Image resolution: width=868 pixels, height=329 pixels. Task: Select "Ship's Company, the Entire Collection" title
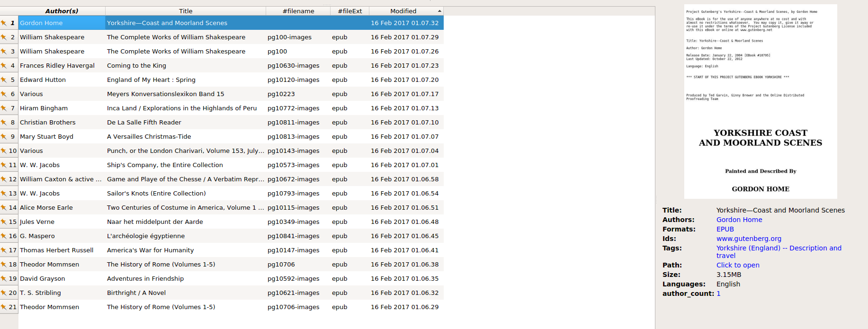186,165
